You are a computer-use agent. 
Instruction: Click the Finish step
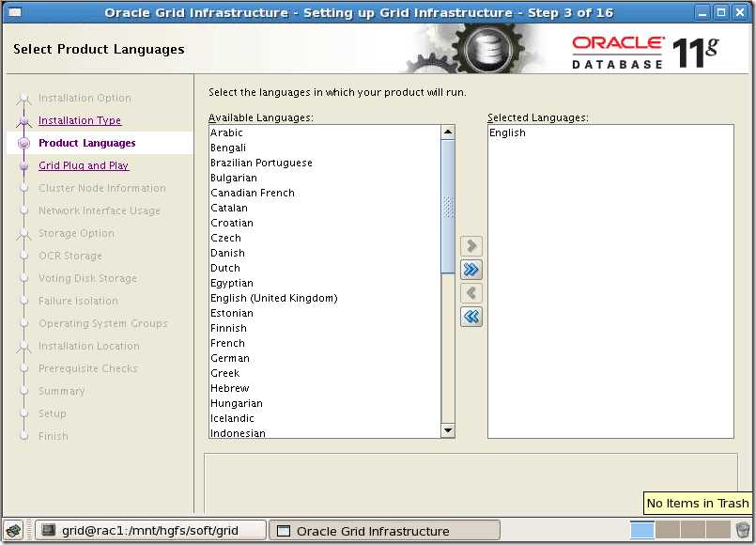point(53,436)
